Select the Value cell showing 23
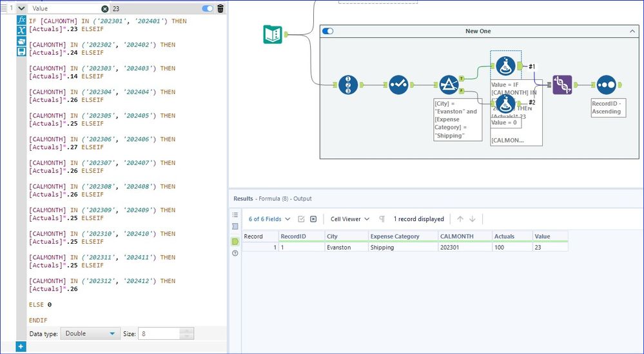 551,247
